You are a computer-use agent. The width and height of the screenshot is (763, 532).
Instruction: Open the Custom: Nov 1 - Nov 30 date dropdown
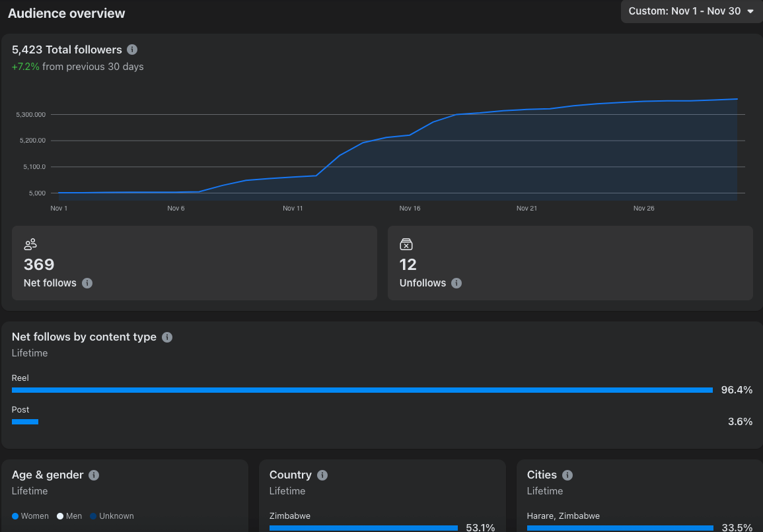click(x=692, y=11)
